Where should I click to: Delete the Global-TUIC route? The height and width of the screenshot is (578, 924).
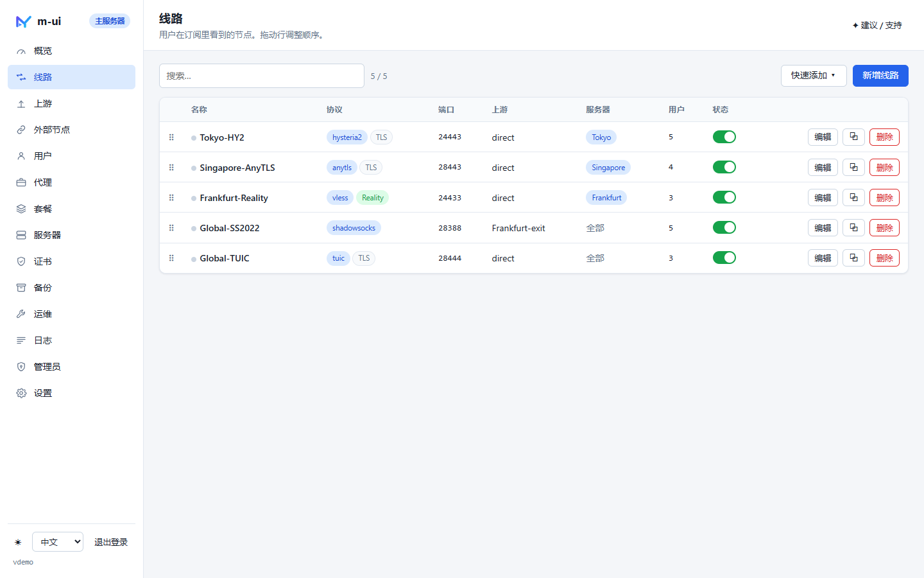tap(884, 258)
